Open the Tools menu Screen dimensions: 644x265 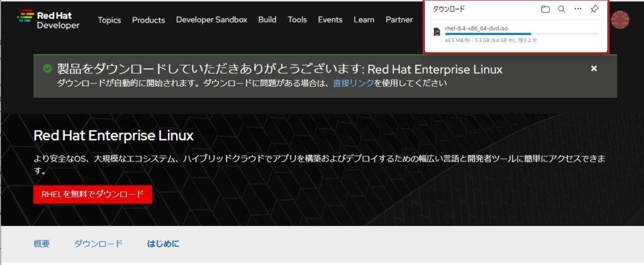[297, 19]
